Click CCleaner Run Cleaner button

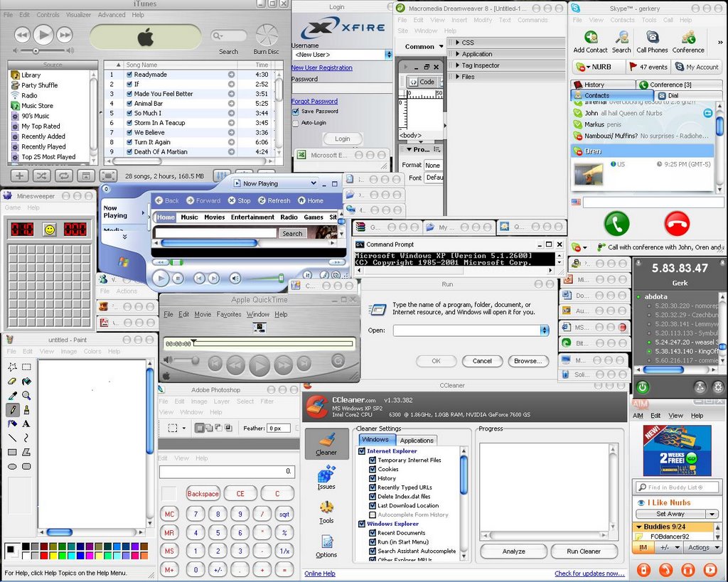(584, 551)
